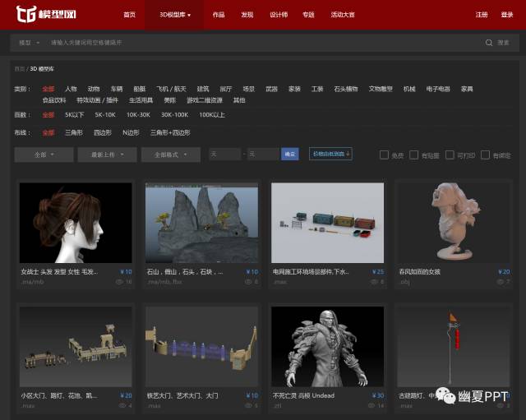Open the 模型 search type dropdown
This screenshot has width=526, height=420.
[x=28, y=42]
